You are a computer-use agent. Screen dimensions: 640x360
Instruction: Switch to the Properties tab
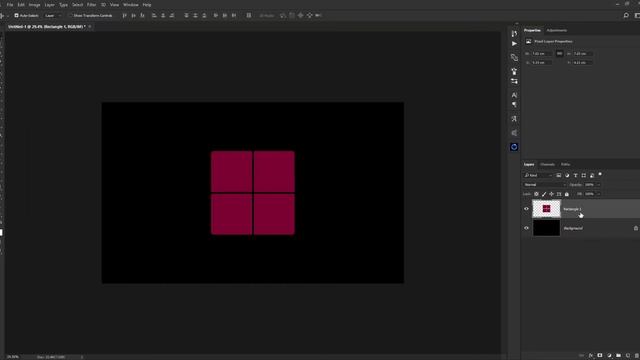(532, 30)
